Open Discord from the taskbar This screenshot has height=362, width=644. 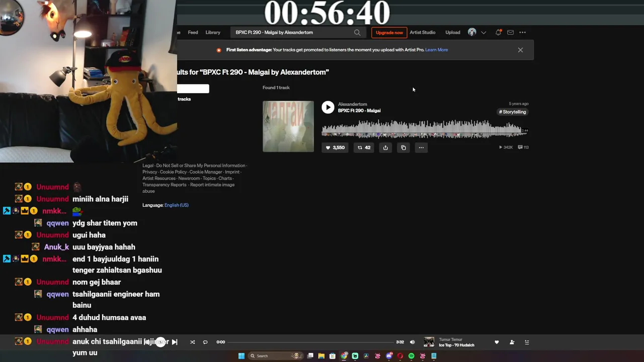tap(389, 356)
